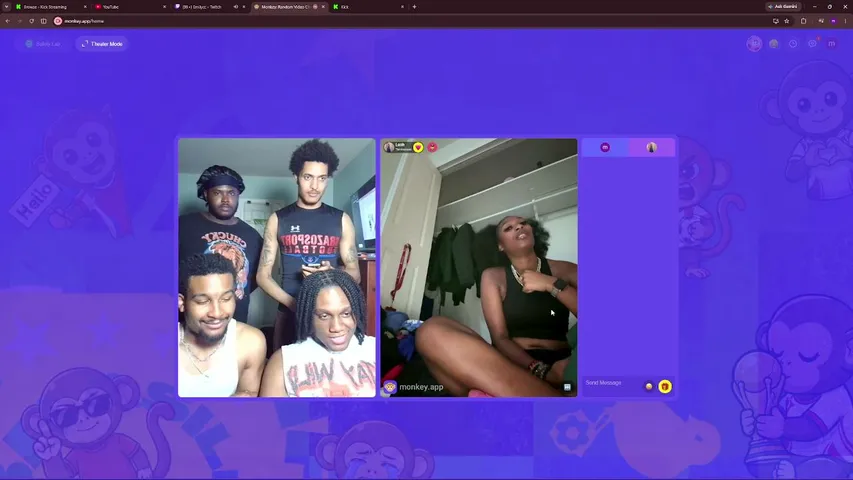Open the media control toolbar icon

(821, 21)
